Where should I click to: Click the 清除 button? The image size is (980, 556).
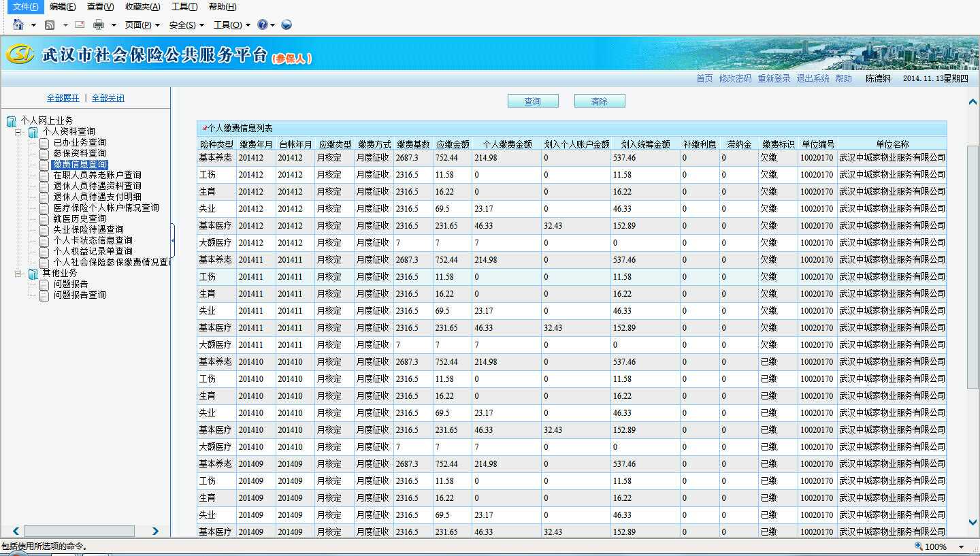[x=600, y=101]
